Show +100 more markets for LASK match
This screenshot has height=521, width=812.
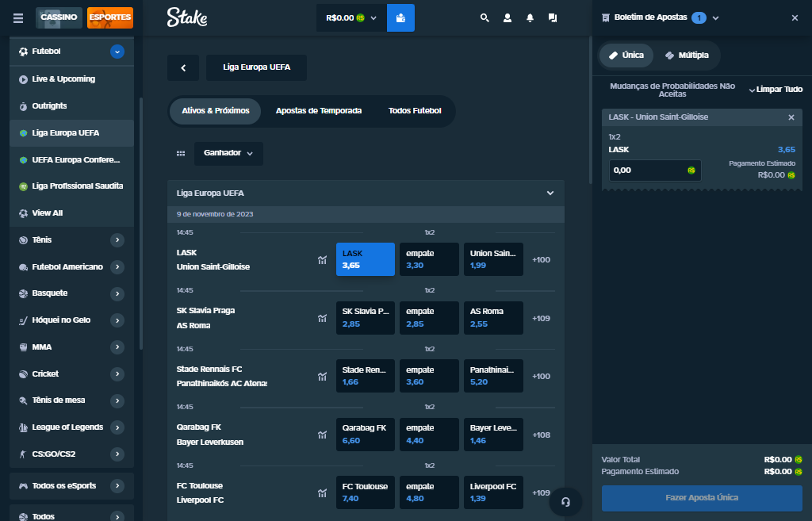point(541,260)
